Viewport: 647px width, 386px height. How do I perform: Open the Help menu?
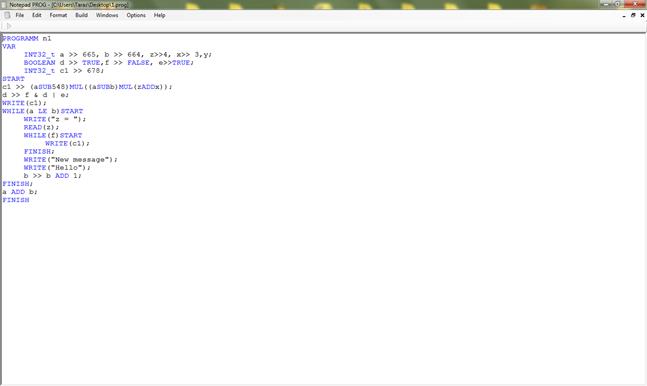point(159,15)
